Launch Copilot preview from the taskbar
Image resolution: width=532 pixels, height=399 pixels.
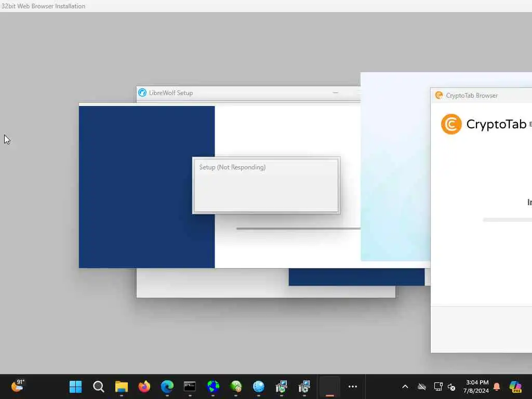pos(515,387)
